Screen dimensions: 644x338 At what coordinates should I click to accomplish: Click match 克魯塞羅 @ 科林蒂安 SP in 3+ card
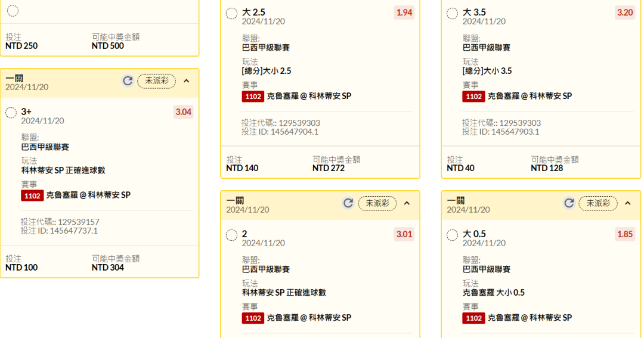click(x=88, y=196)
